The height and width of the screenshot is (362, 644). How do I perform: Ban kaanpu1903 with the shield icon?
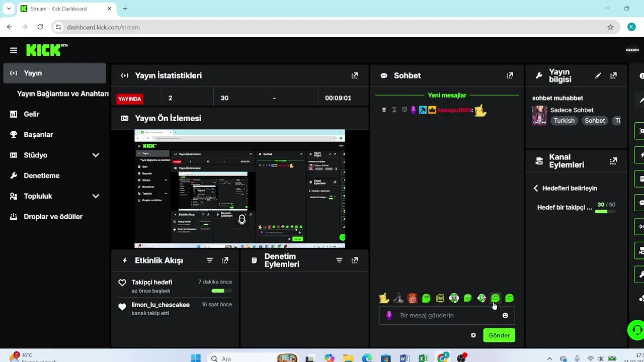pos(405,110)
